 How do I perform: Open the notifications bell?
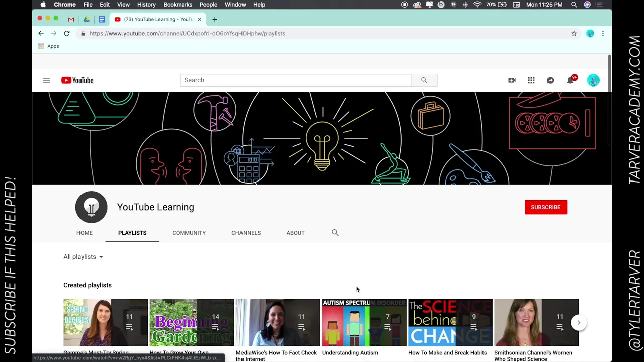pyautogui.click(x=570, y=80)
